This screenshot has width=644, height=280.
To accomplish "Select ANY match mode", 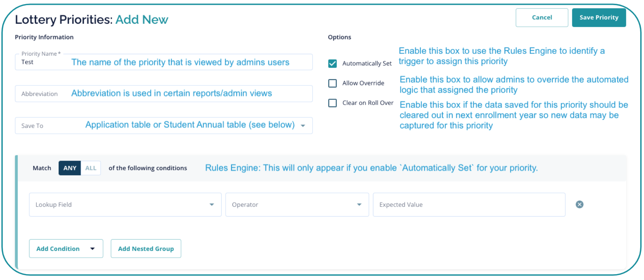I will 70,168.
